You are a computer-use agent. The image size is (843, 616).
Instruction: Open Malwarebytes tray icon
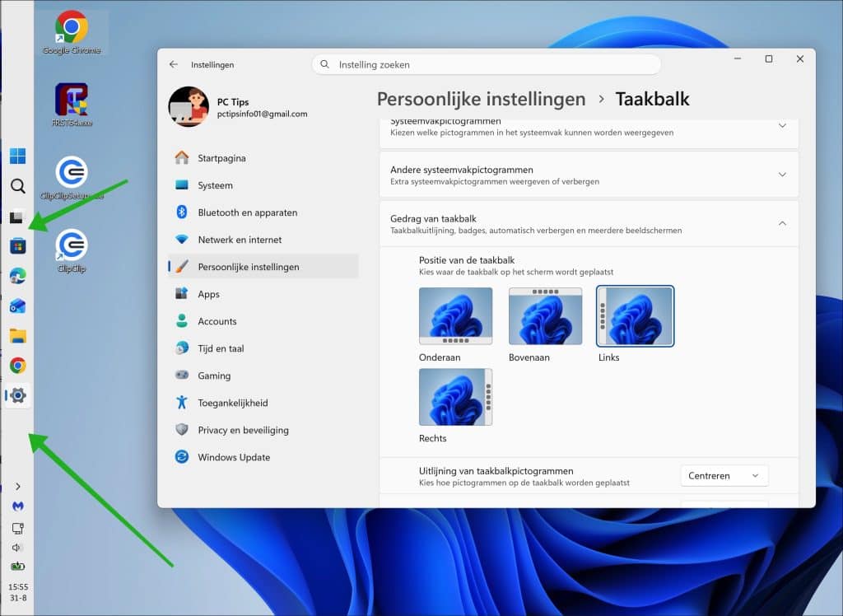coord(18,506)
